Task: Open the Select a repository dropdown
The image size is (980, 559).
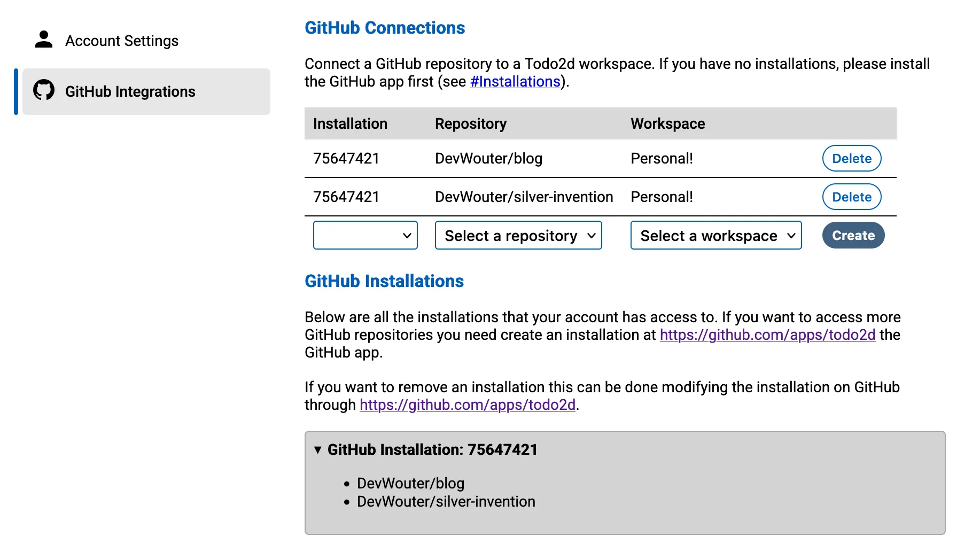Action: (518, 235)
